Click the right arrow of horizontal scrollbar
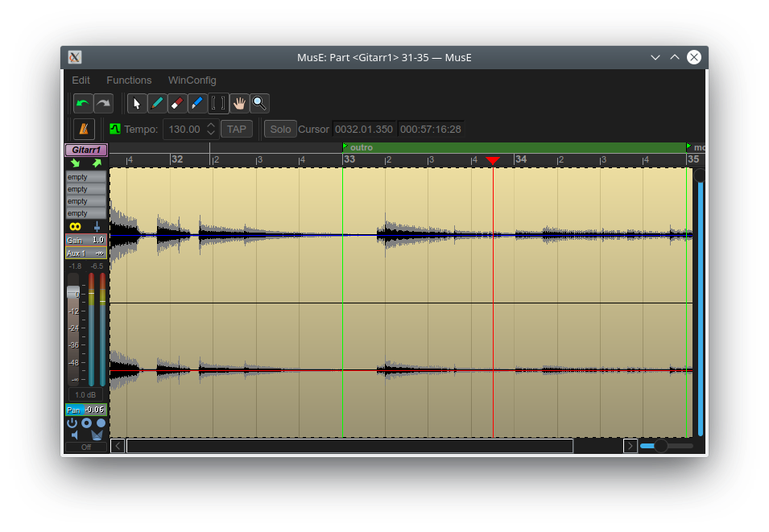Image resolution: width=769 pixels, height=532 pixels. click(x=630, y=446)
